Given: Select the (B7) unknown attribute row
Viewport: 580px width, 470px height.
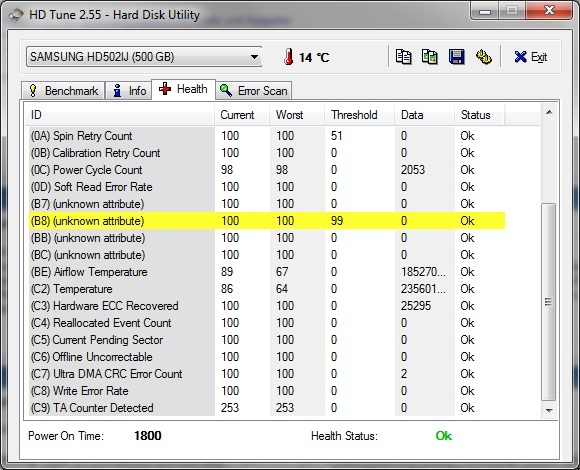Looking at the screenshot, I should (x=266, y=204).
